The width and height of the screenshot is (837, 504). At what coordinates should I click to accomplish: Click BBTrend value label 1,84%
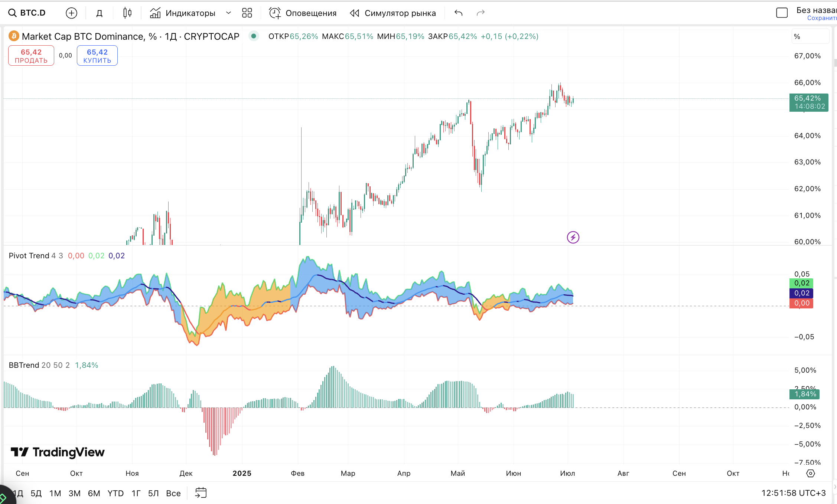click(x=804, y=394)
